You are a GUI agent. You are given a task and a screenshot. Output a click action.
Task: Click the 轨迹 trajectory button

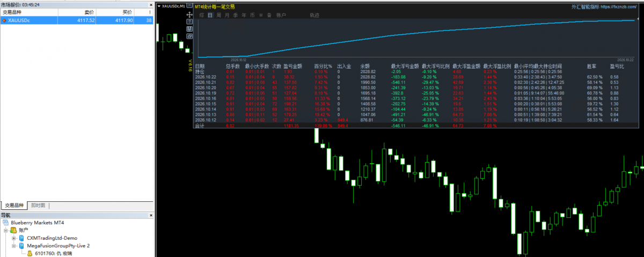[314, 15]
